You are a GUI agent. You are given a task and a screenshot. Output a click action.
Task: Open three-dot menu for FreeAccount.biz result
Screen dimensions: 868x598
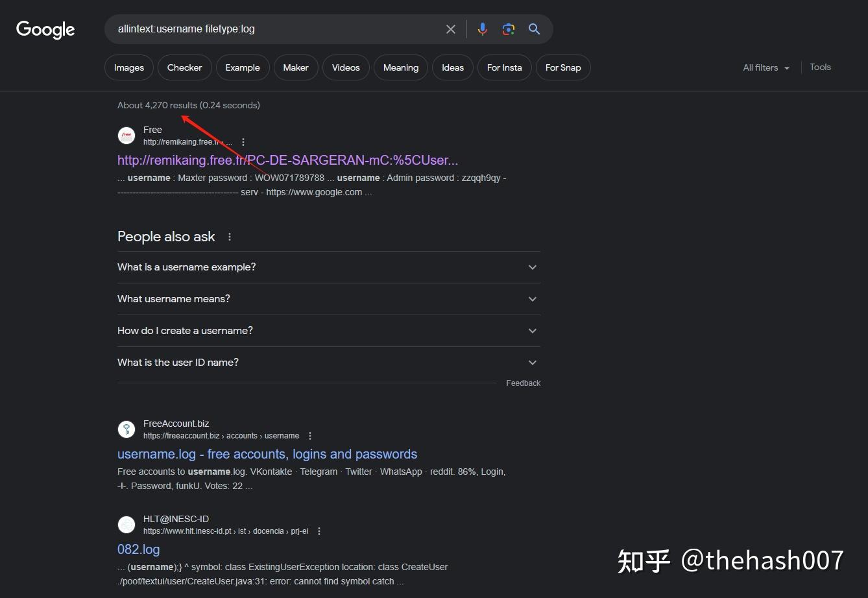[310, 436]
